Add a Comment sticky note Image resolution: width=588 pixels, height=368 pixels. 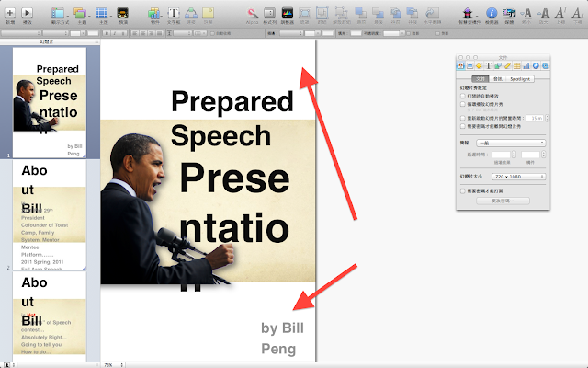(x=209, y=14)
